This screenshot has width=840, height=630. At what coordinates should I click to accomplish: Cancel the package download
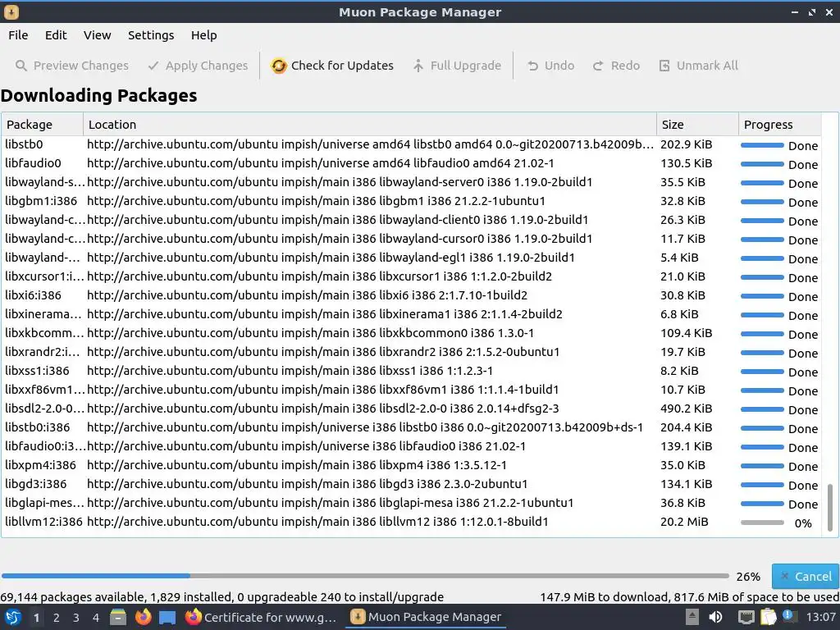pos(806,577)
